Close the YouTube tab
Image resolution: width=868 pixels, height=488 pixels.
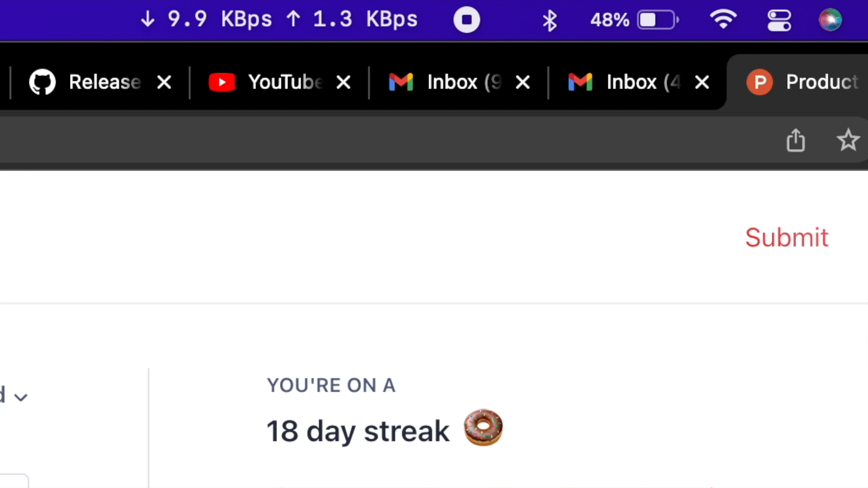(344, 82)
